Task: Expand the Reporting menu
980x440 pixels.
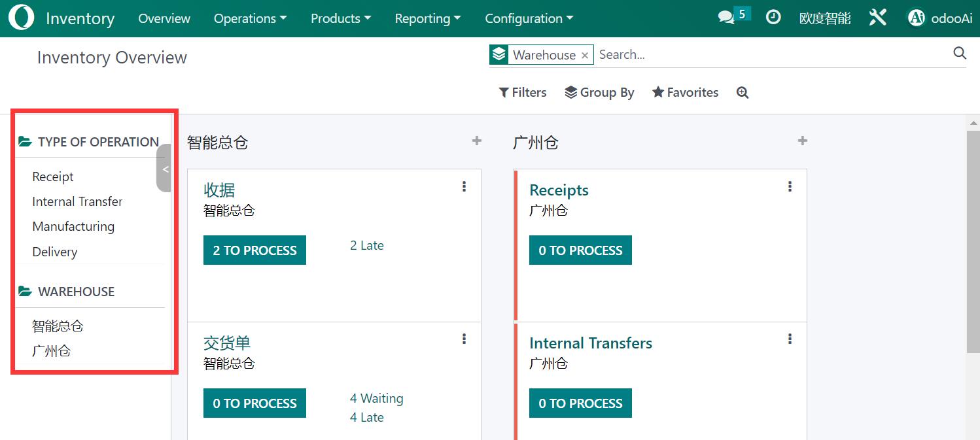Action: point(428,18)
